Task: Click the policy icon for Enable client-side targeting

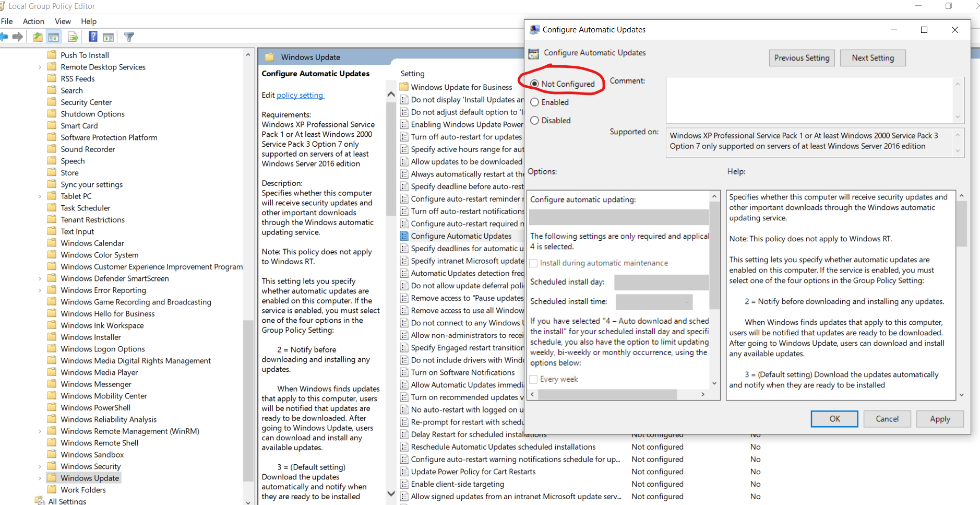Action: (404, 484)
